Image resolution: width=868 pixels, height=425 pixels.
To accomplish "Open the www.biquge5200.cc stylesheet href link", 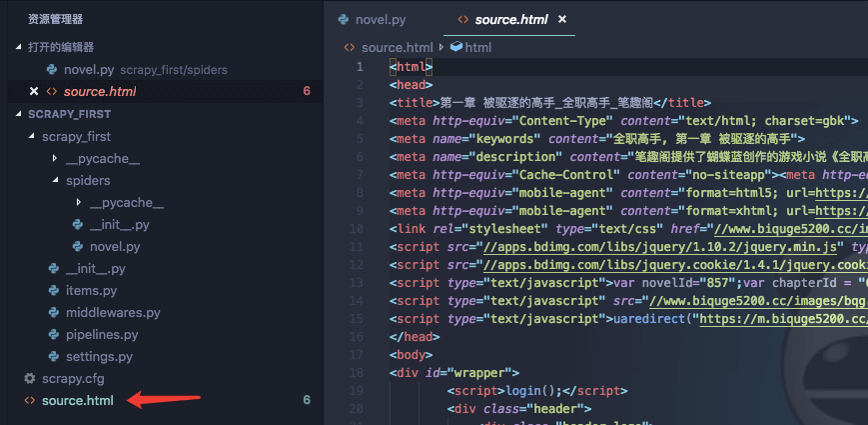I will pos(791,228).
